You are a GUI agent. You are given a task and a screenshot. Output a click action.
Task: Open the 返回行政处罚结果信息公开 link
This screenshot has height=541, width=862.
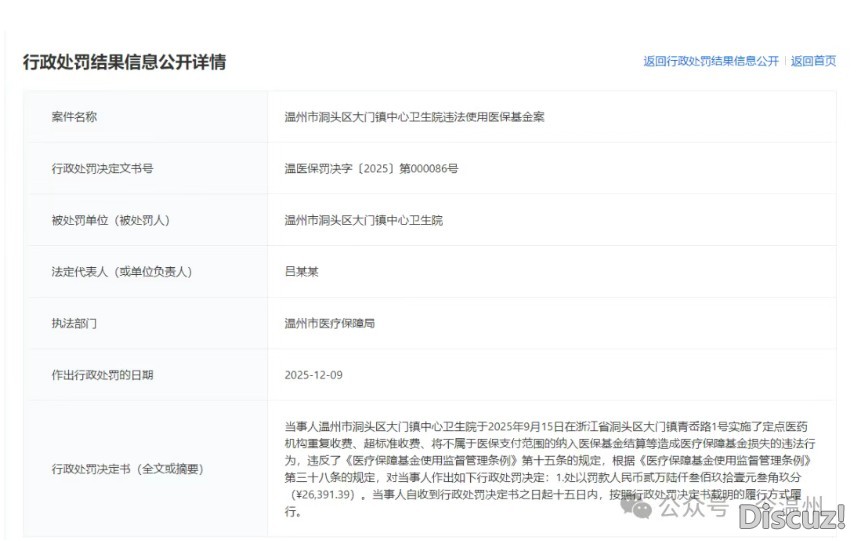pos(710,61)
